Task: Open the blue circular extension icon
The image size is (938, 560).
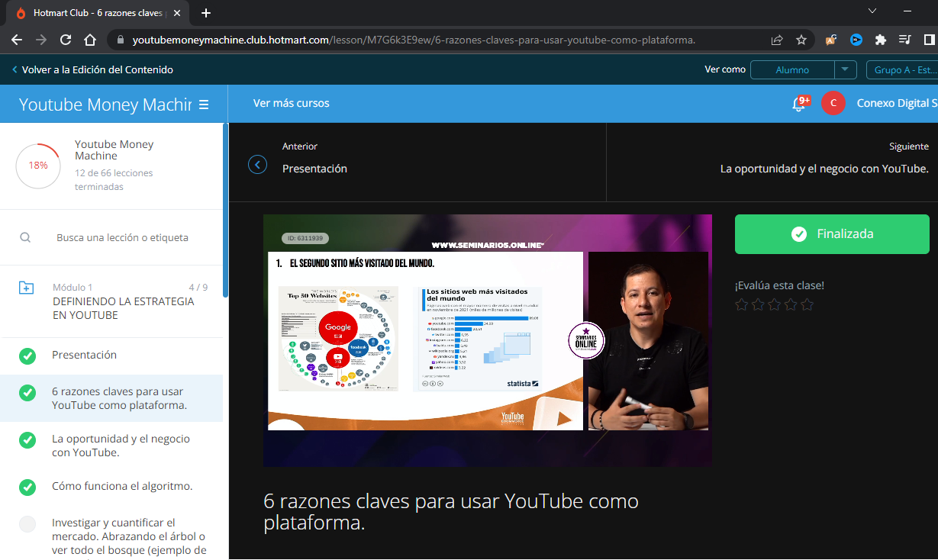Action: [856, 40]
